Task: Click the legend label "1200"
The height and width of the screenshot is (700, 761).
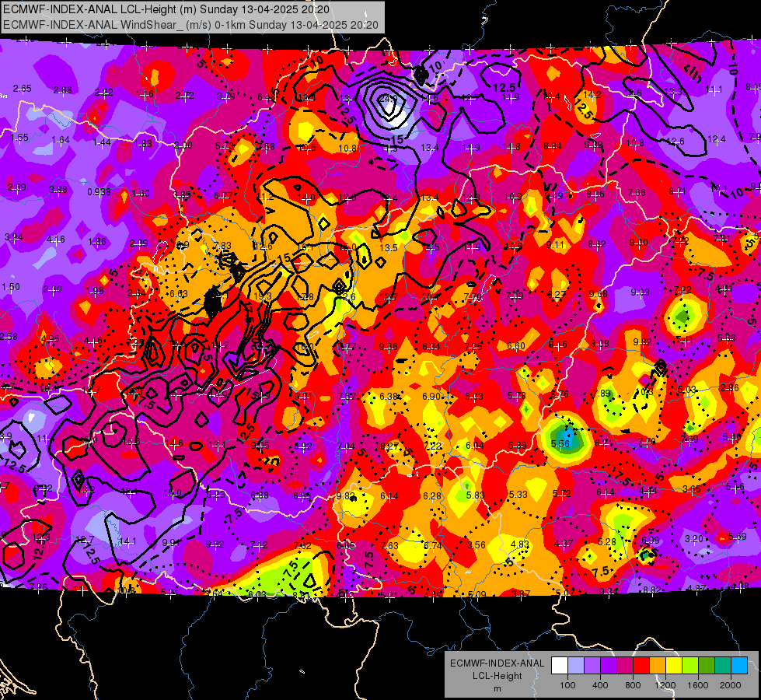Action: click(665, 685)
